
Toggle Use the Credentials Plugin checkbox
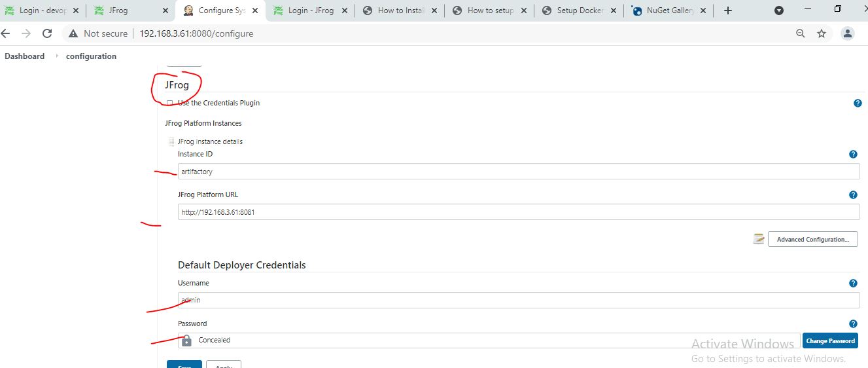[x=170, y=103]
